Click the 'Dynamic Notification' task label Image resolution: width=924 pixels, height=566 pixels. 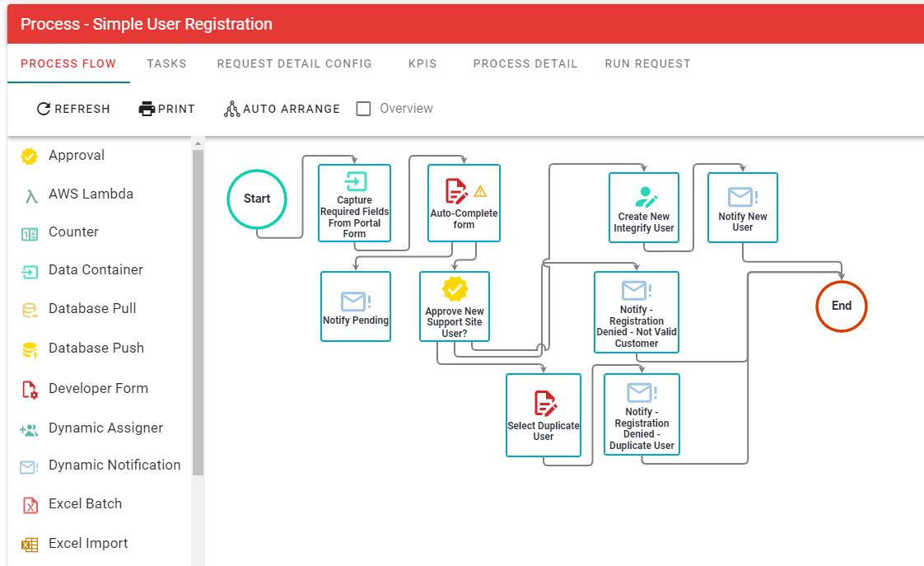coord(114,465)
